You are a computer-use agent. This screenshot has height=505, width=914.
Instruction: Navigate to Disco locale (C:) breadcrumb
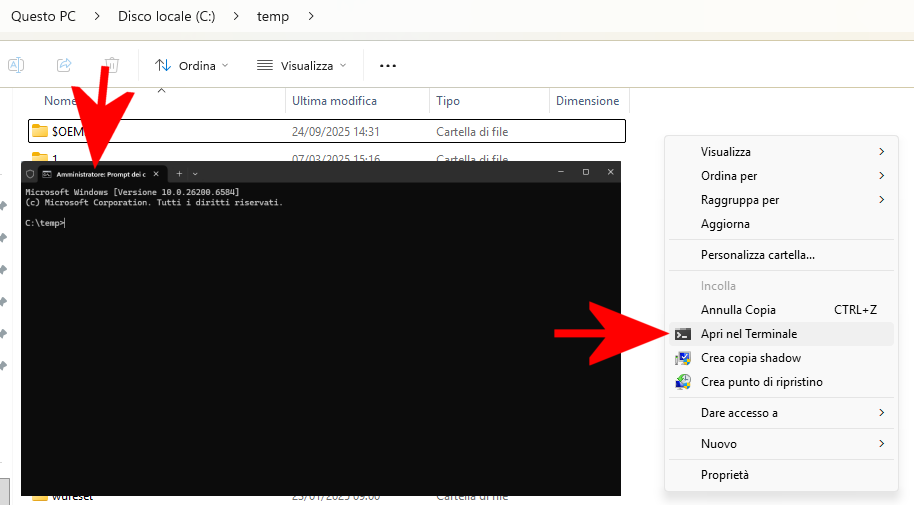coord(166,16)
